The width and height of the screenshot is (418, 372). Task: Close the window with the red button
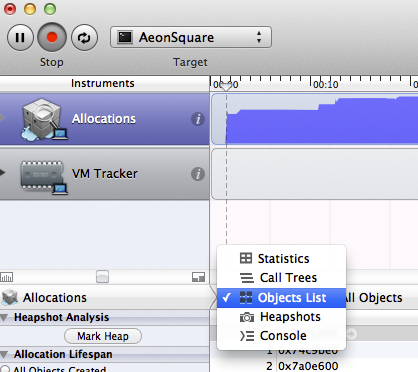pos(10,9)
